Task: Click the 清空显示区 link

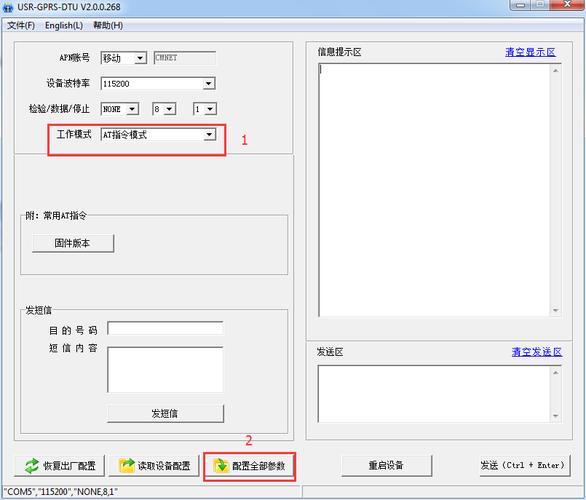Action: [x=530, y=52]
